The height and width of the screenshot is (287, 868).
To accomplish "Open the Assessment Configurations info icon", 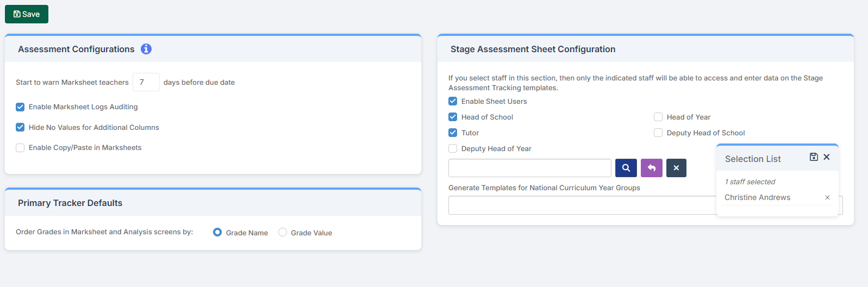I will pyautogui.click(x=146, y=49).
